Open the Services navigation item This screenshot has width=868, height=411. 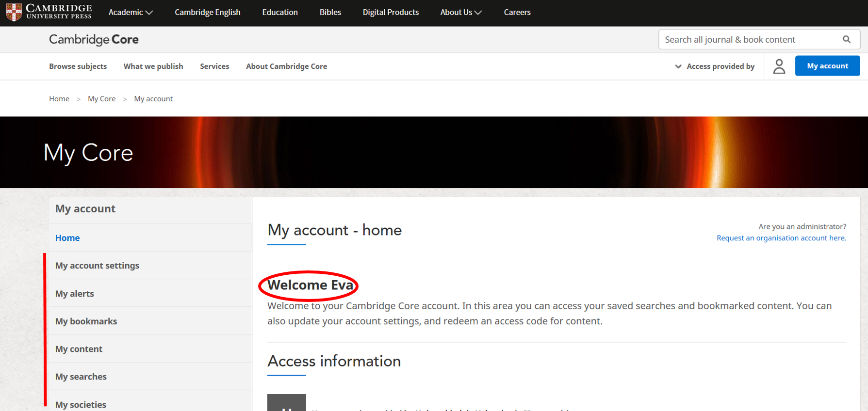pyautogui.click(x=214, y=66)
